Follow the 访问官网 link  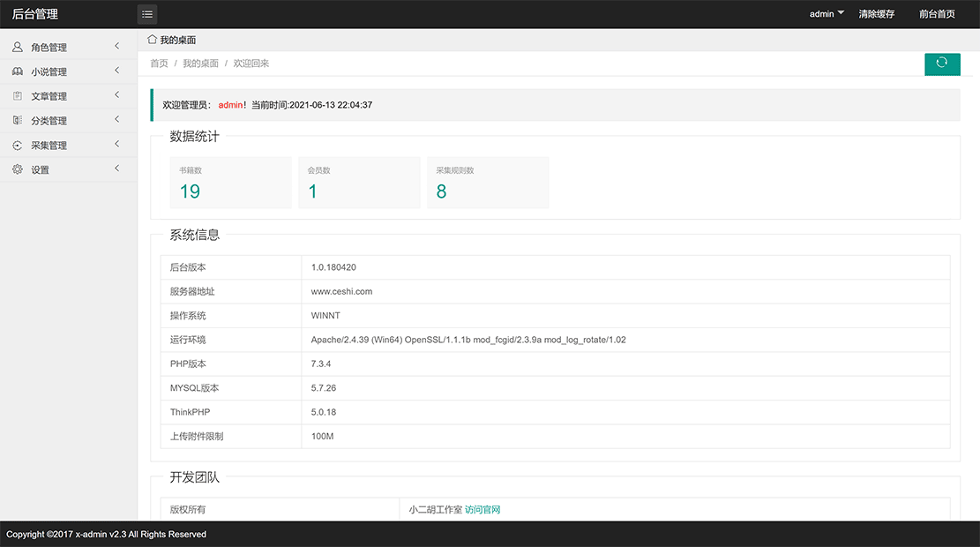(483, 510)
